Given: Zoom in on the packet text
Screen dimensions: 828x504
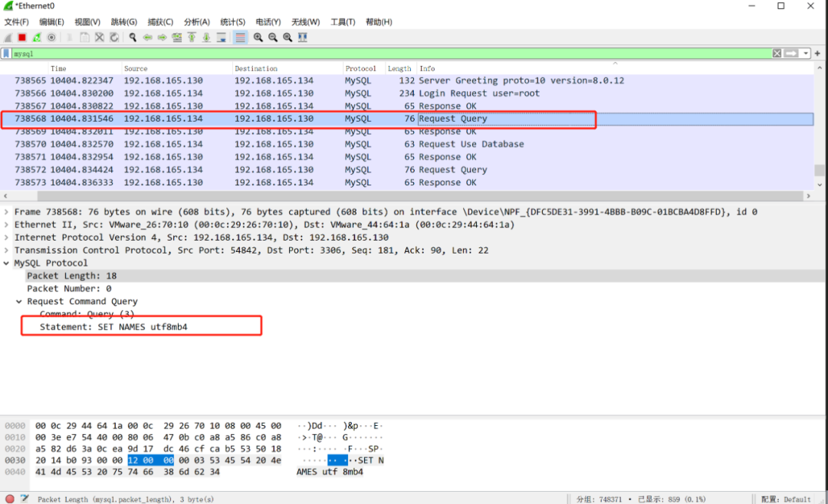Looking at the screenshot, I should (x=258, y=38).
